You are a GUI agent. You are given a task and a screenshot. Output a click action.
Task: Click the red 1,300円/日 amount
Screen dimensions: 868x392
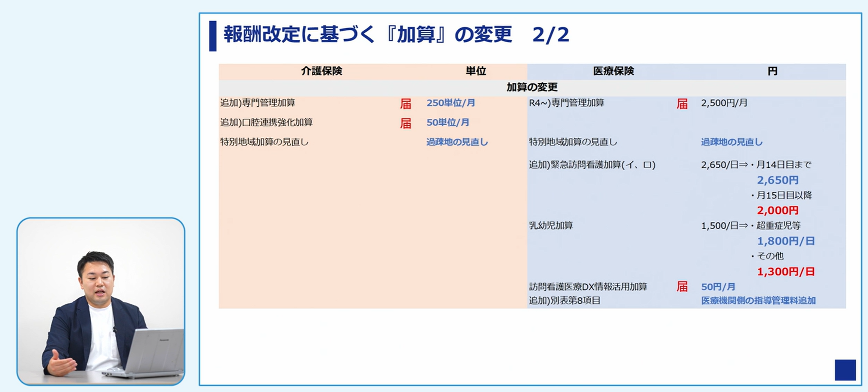pyautogui.click(x=786, y=271)
